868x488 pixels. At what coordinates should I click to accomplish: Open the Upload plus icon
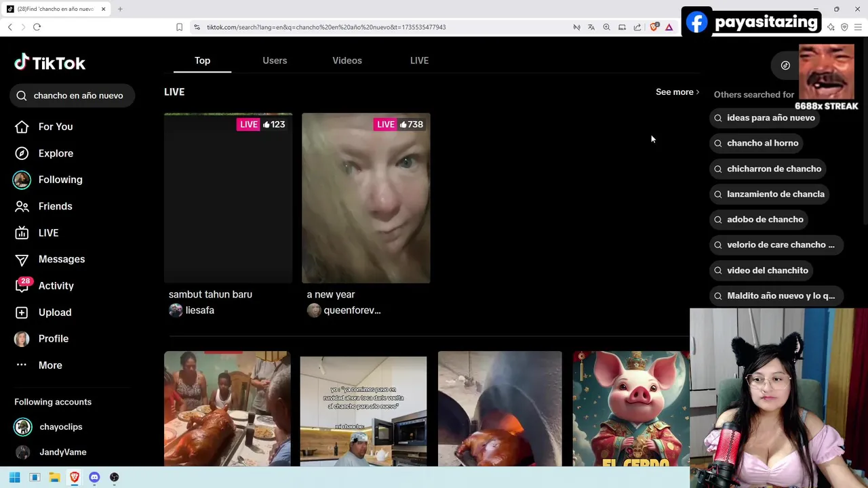point(22,312)
